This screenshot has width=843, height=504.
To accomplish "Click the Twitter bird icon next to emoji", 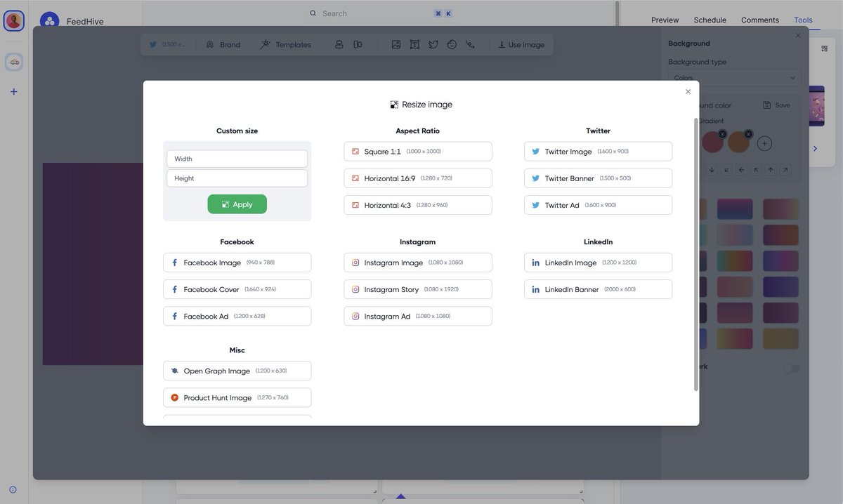I will point(433,44).
